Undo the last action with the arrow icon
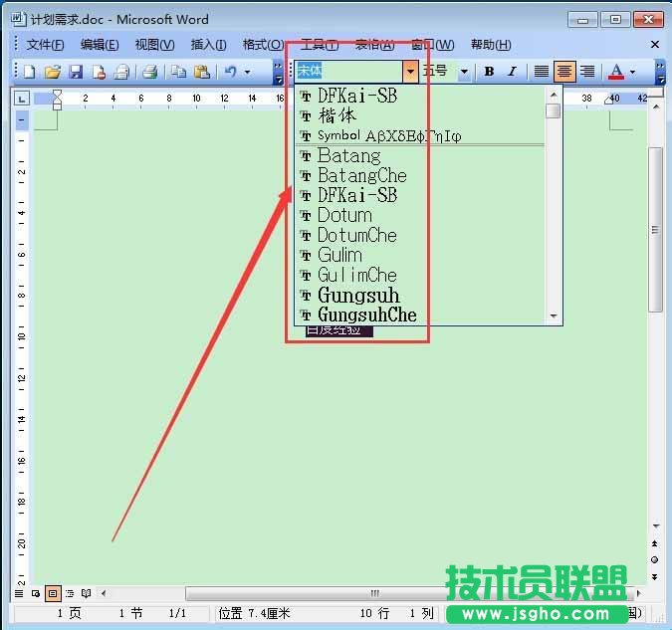Screen dimensions: 672x630 tap(231, 72)
